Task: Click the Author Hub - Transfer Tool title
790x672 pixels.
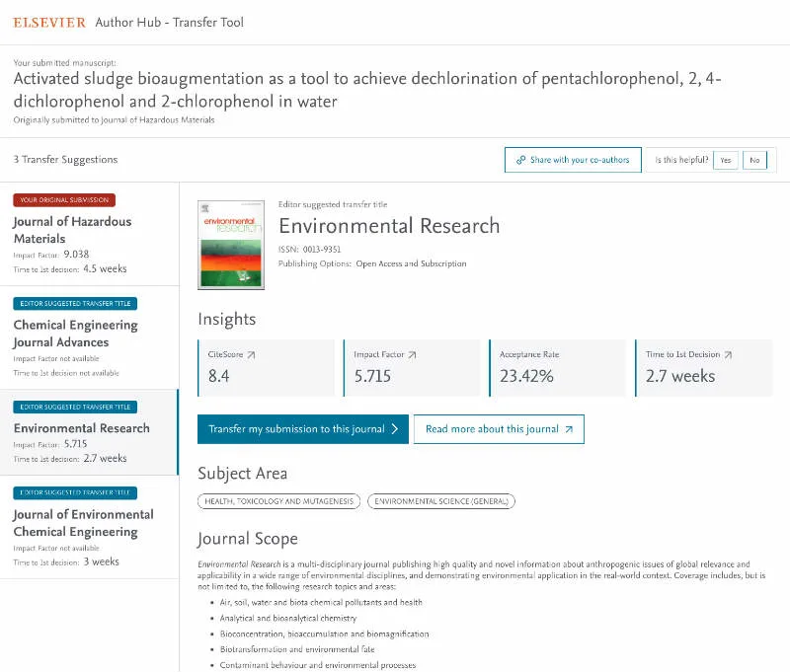Action: click(169, 23)
